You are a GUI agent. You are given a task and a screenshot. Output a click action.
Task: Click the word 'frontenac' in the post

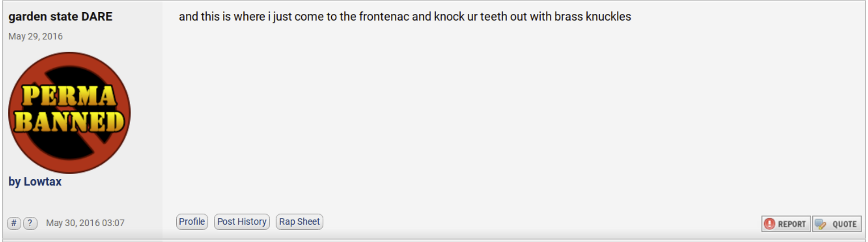tap(384, 17)
